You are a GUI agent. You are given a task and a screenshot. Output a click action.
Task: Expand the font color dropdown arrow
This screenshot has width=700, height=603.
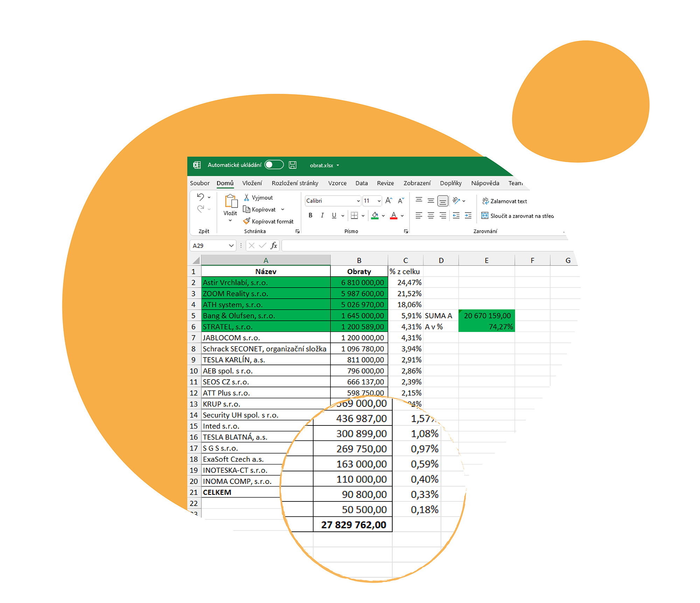click(402, 216)
